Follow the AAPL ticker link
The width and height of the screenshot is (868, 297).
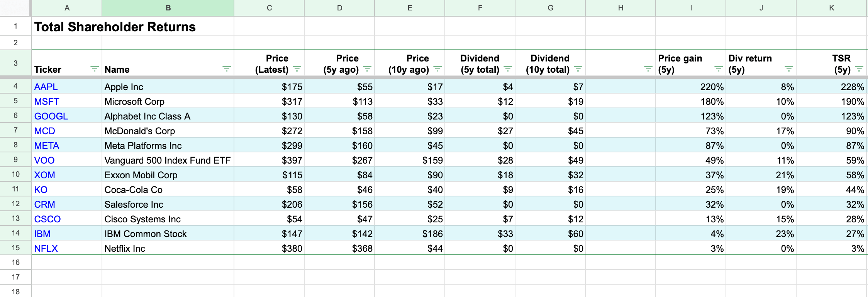click(46, 87)
